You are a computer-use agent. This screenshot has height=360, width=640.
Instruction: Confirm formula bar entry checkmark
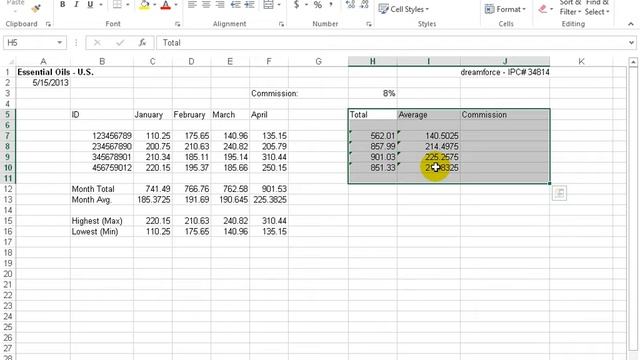coord(120,42)
